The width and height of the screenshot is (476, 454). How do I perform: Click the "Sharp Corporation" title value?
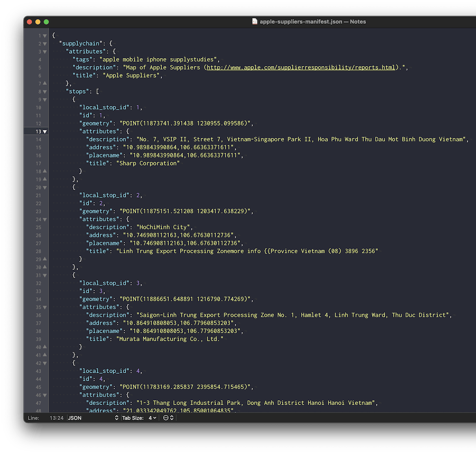[x=148, y=163]
